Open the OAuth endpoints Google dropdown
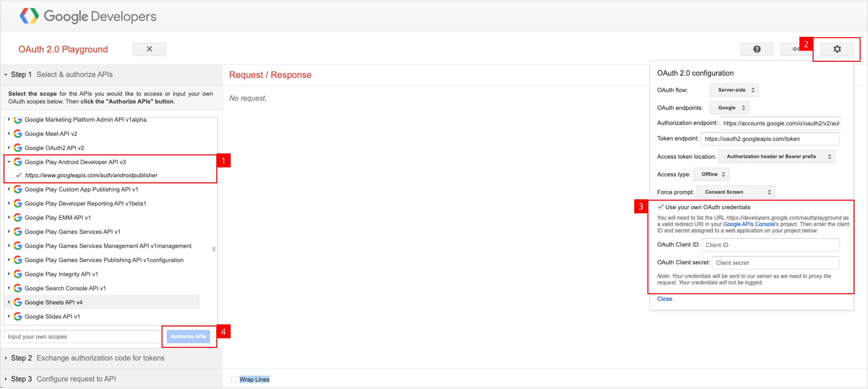 (729, 108)
